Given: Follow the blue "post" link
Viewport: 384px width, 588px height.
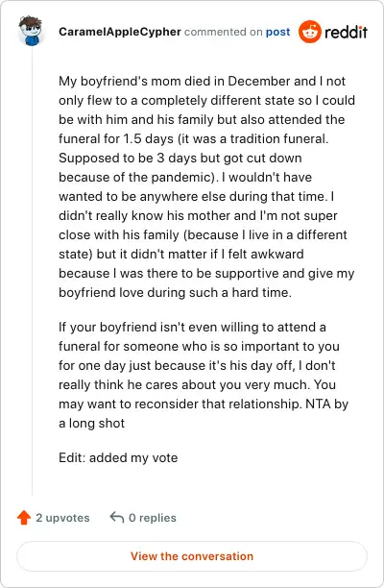Looking at the screenshot, I should pos(278,32).
